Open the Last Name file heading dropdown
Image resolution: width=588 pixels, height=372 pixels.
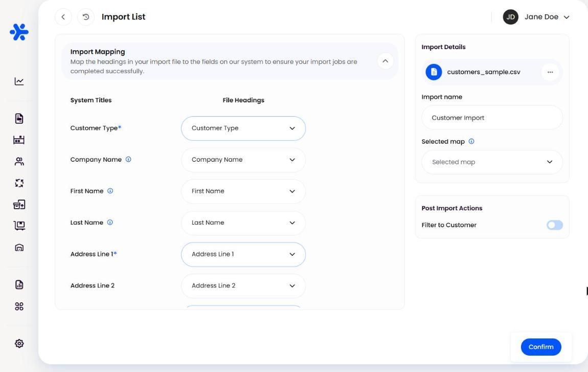coord(243,223)
